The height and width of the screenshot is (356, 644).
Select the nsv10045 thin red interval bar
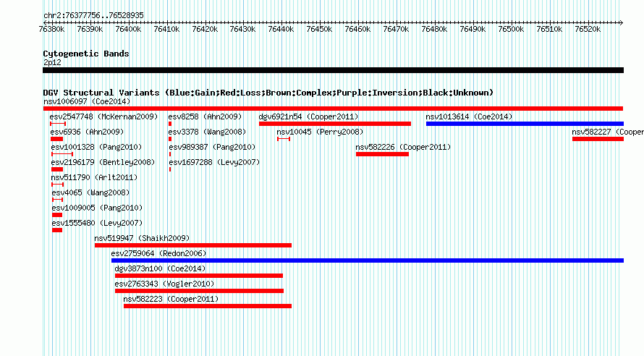point(284,139)
